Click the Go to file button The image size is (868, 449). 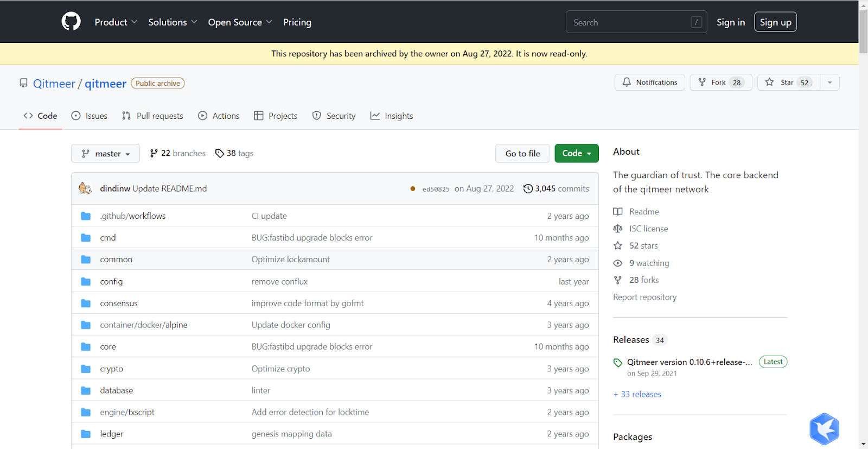(x=522, y=154)
